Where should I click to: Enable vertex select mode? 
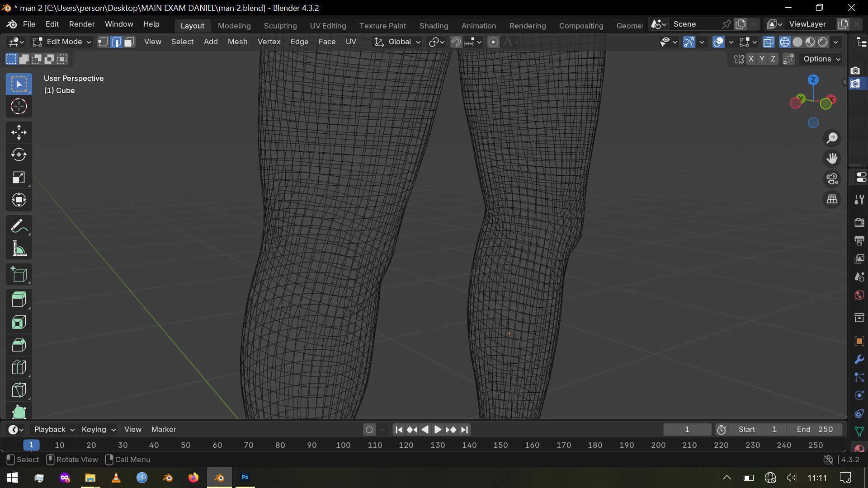(104, 42)
